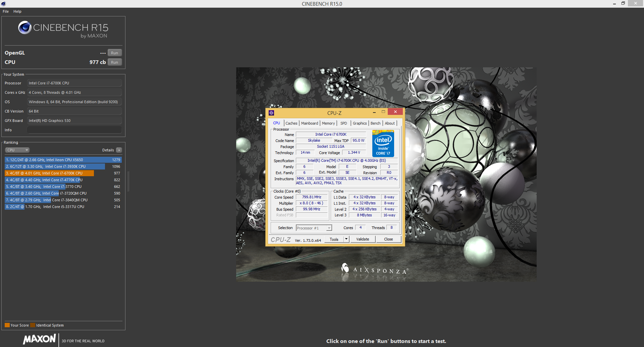Screen dimensions: 644x347
Task: Click the Cinebench title bar app icon
Action: pyautogui.click(x=4, y=4)
